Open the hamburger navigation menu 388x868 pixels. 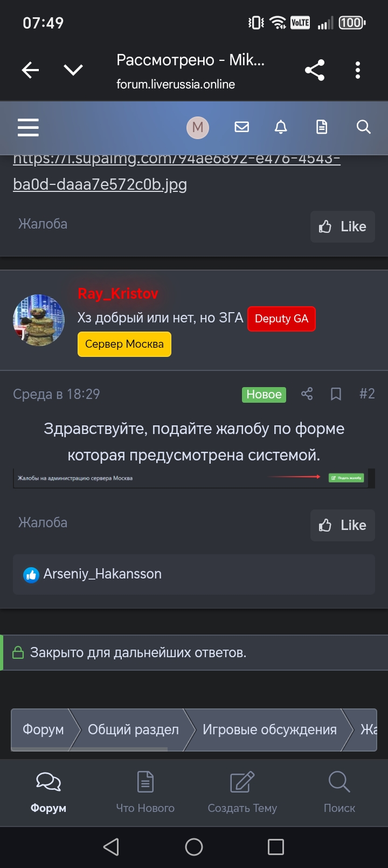(x=28, y=127)
